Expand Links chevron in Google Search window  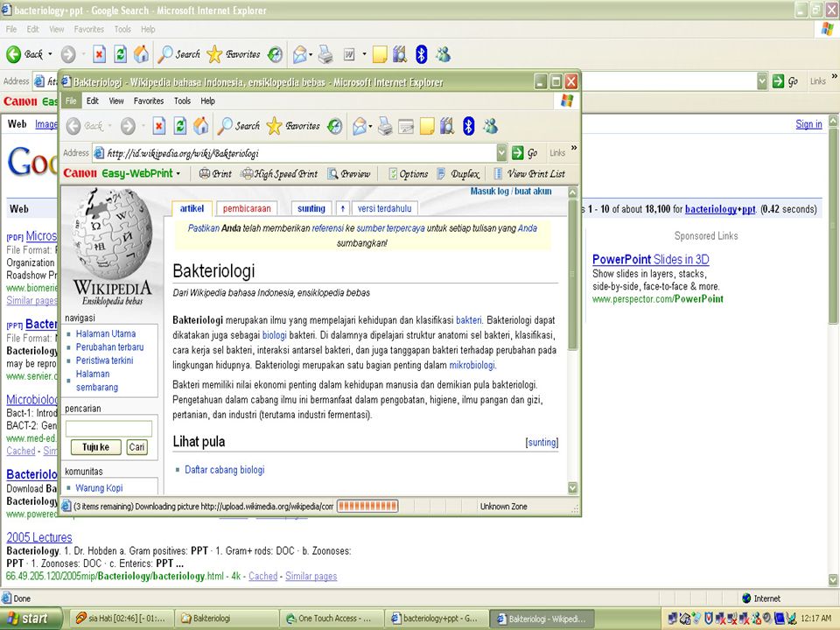(x=835, y=77)
